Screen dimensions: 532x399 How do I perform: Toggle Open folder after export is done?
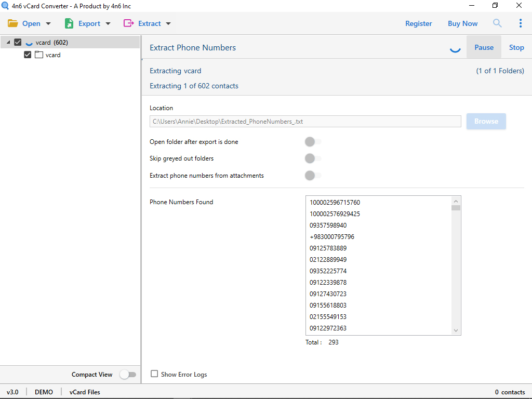[313, 141]
